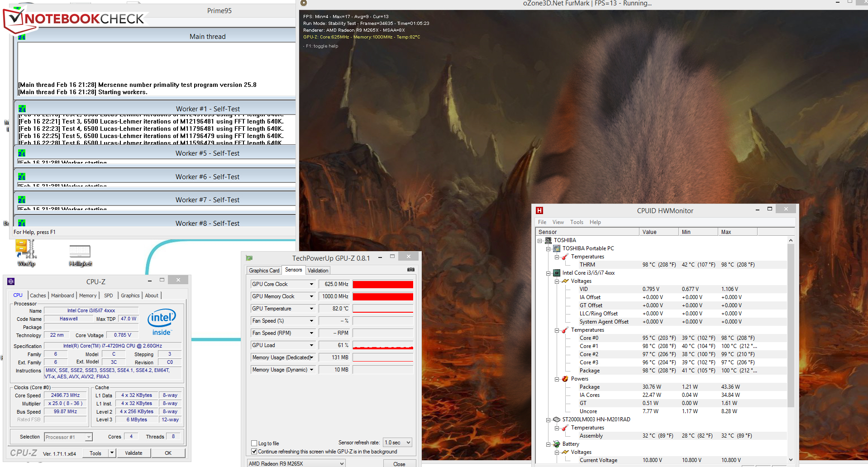Open the Help menu in HWMonitor
Viewport: 868px width, 467px height.
[x=595, y=222]
